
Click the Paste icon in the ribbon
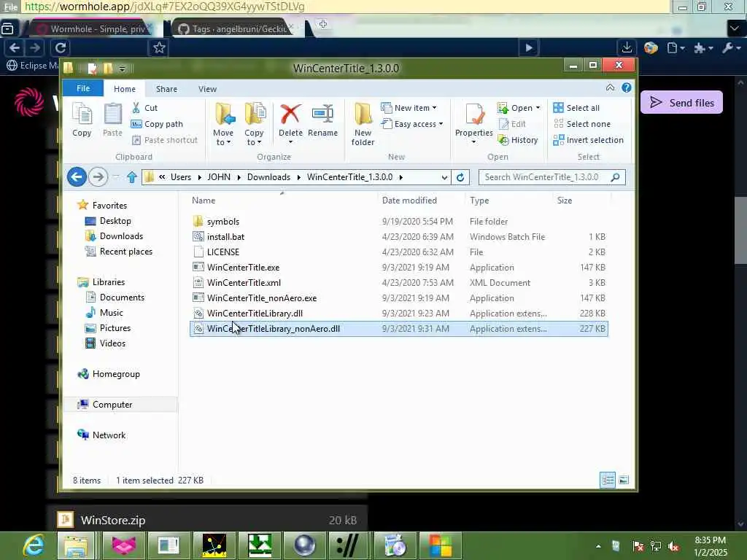coord(112,120)
